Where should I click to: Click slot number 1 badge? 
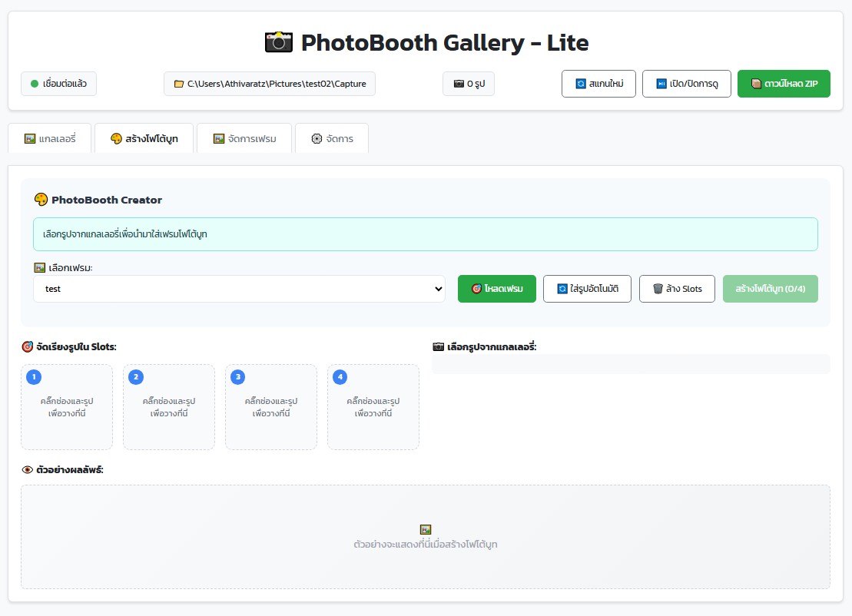click(x=34, y=377)
